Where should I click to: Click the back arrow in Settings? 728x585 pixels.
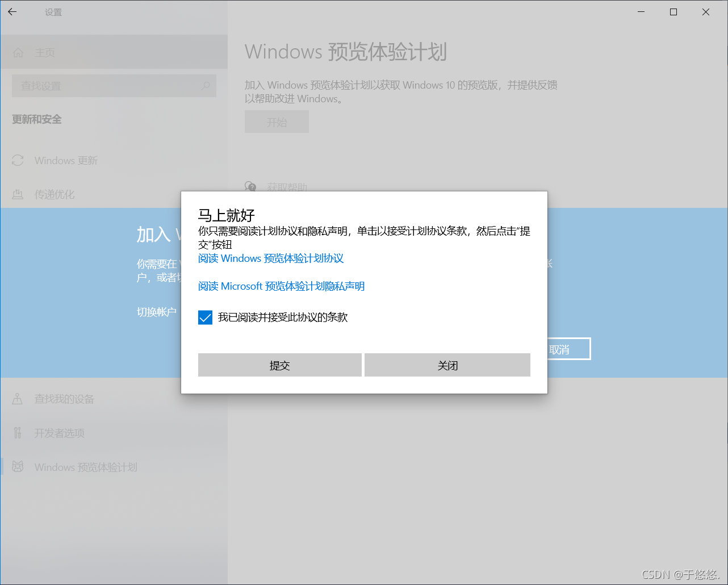coord(12,12)
